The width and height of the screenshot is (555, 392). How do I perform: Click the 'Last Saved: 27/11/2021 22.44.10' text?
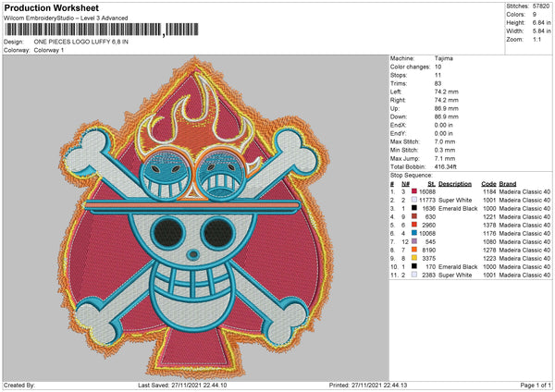click(182, 386)
